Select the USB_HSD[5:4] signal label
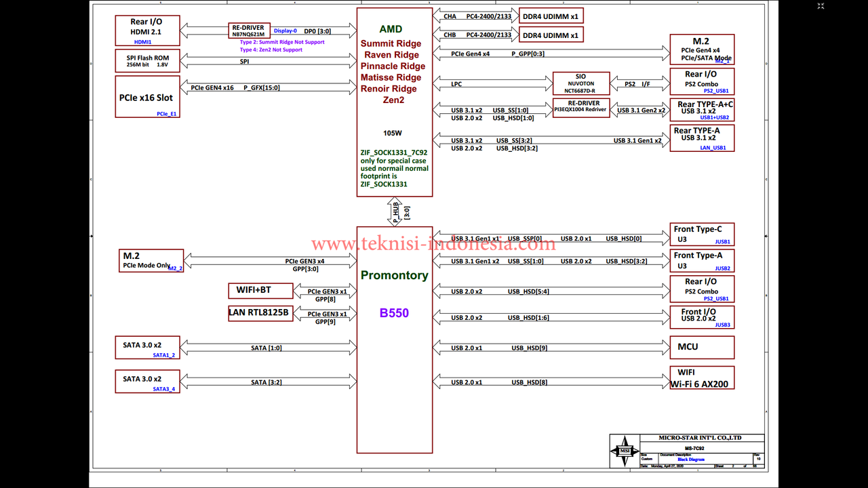Viewport: 868px width, 488px height. pos(528,291)
